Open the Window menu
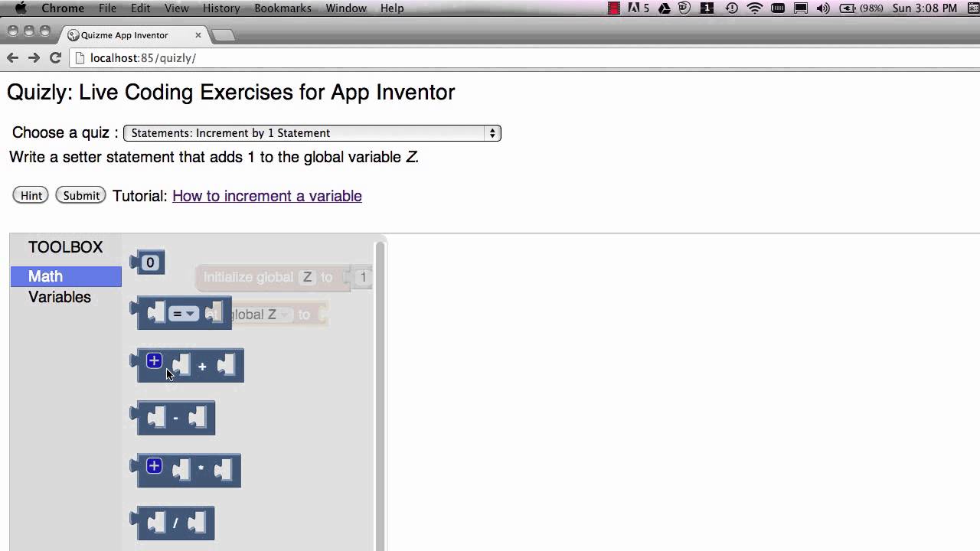The height and width of the screenshot is (551, 980). [x=346, y=8]
